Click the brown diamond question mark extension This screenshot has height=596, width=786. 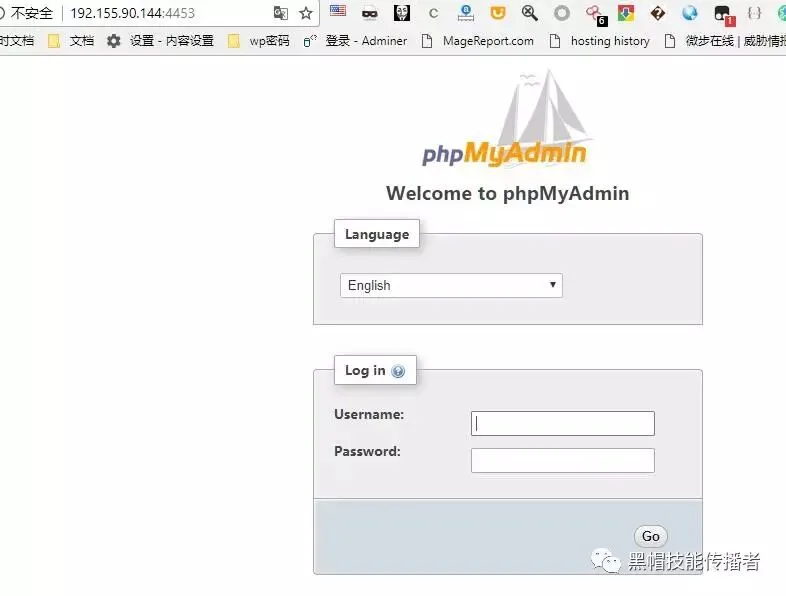pyautogui.click(x=658, y=13)
